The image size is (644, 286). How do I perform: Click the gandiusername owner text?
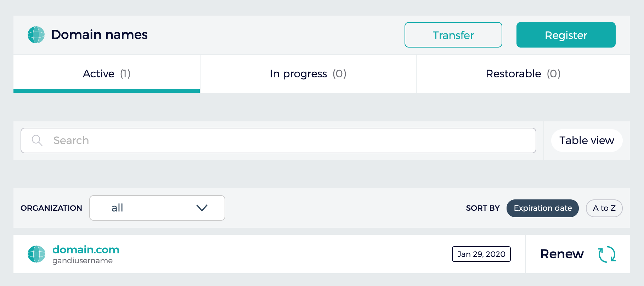[x=83, y=261]
